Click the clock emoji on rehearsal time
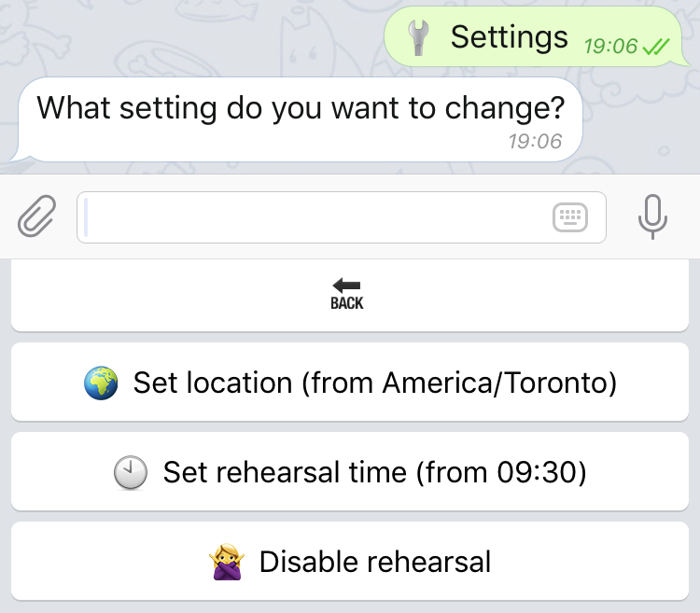The width and height of the screenshot is (700, 613). pos(131,472)
